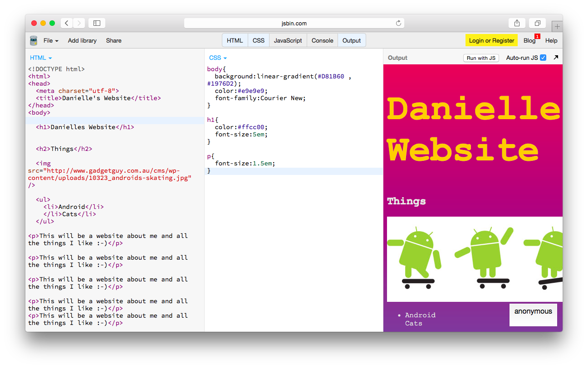Click the color:#ffcc00 CSS line
The height and width of the screenshot is (368, 588).
pyautogui.click(x=241, y=127)
